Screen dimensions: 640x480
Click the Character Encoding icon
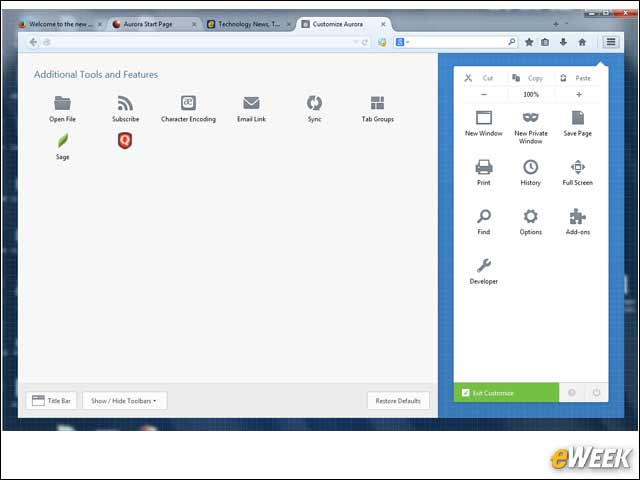188,103
